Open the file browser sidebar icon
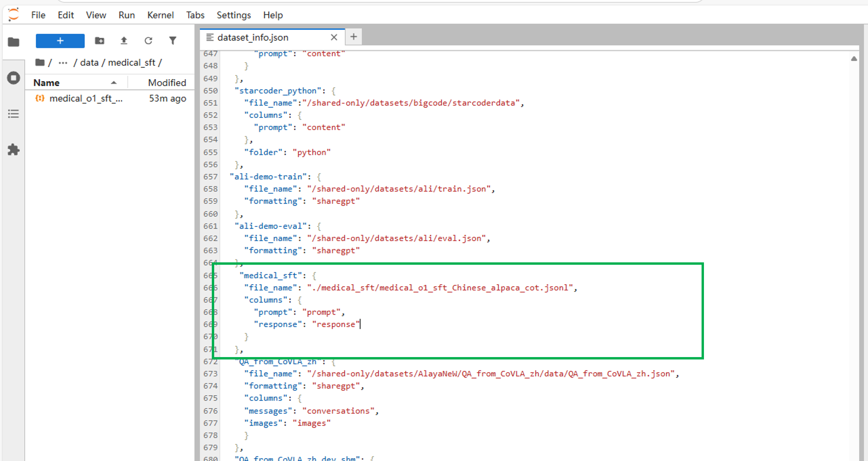The image size is (868, 461). tap(14, 42)
